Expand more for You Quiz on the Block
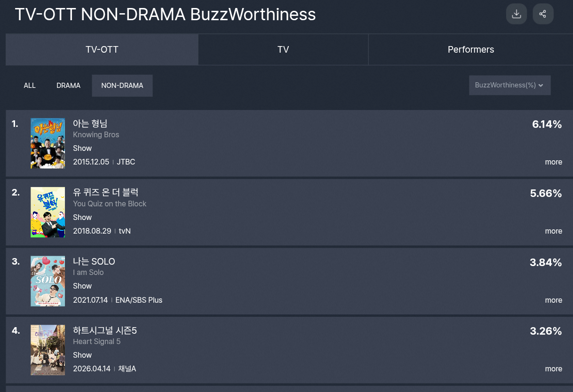Image resolution: width=573 pixels, height=392 pixels. click(x=553, y=231)
